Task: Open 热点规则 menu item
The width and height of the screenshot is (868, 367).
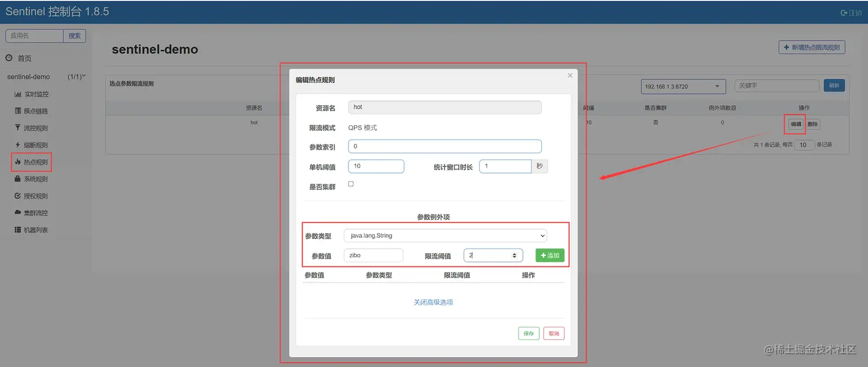Action: (x=36, y=162)
